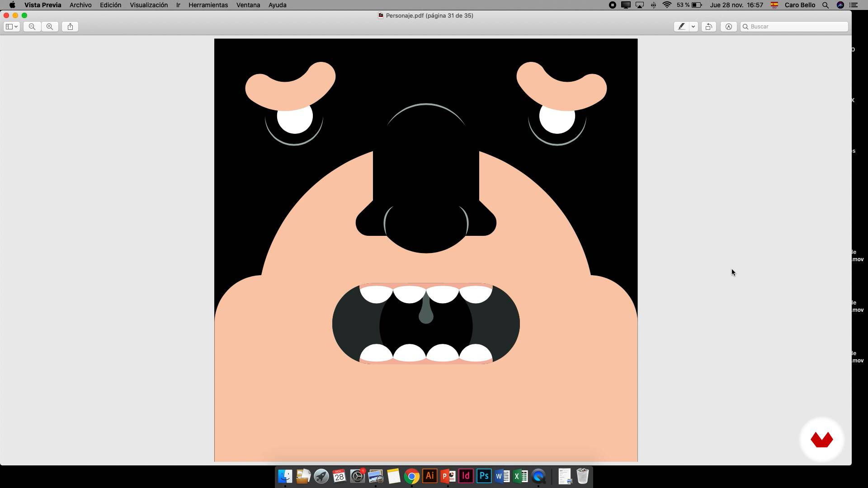Maximize the window with green button
The height and width of the screenshot is (488, 868).
(24, 15)
